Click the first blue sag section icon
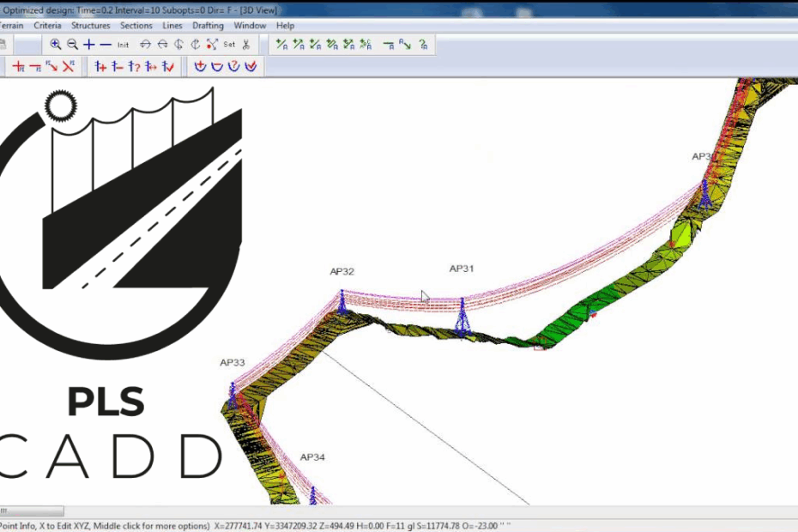The height and width of the screenshot is (532, 798). [x=200, y=67]
